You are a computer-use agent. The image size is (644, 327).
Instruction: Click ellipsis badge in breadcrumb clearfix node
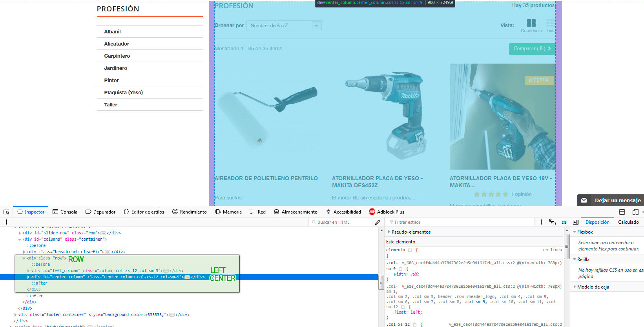tap(108, 252)
